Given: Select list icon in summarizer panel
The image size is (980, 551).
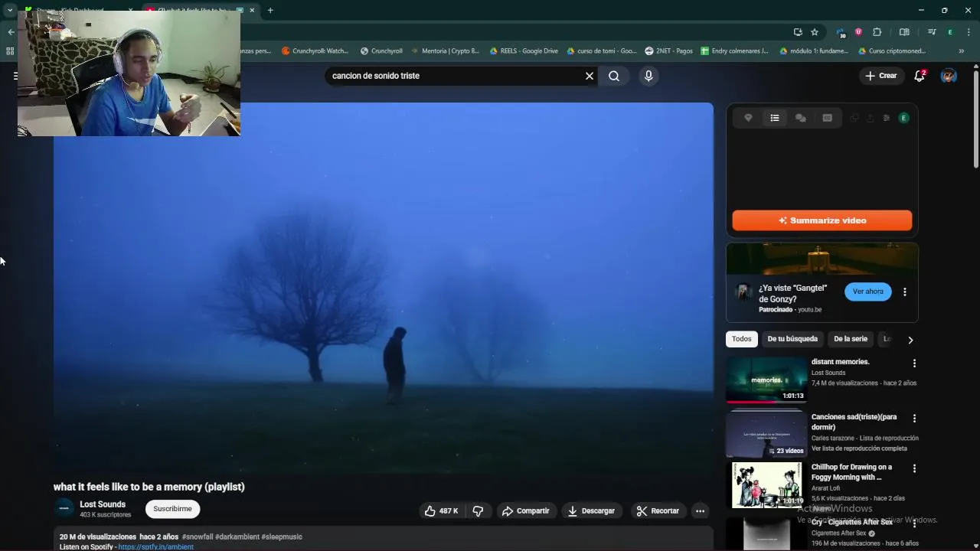Looking at the screenshot, I should click(775, 118).
